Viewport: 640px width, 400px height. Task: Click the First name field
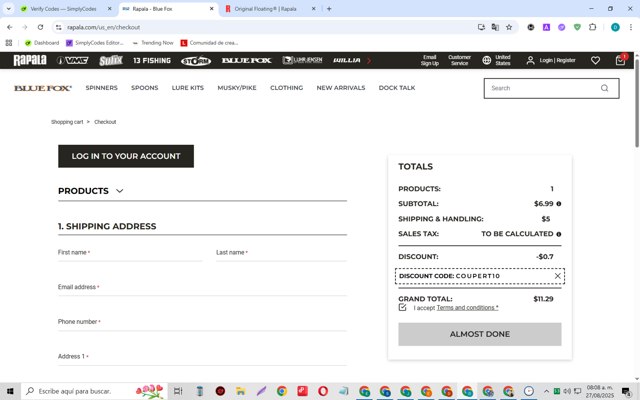(x=130, y=253)
